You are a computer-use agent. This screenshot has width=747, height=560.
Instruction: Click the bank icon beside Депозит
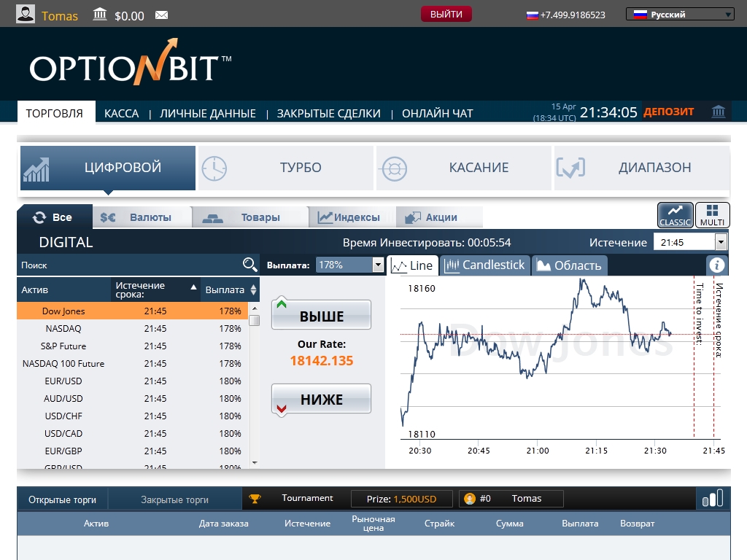tap(719, 112)
